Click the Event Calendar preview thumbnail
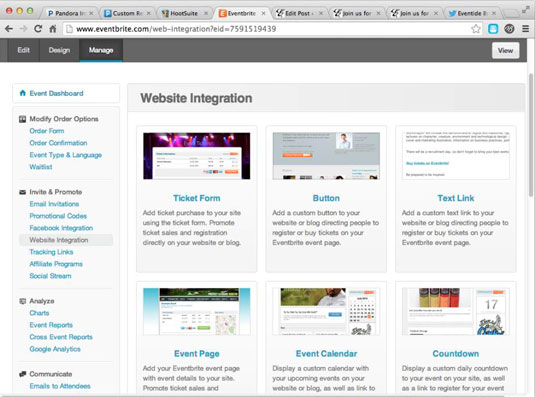The width and height of the screenshot is (535, 397). [326, 311]
